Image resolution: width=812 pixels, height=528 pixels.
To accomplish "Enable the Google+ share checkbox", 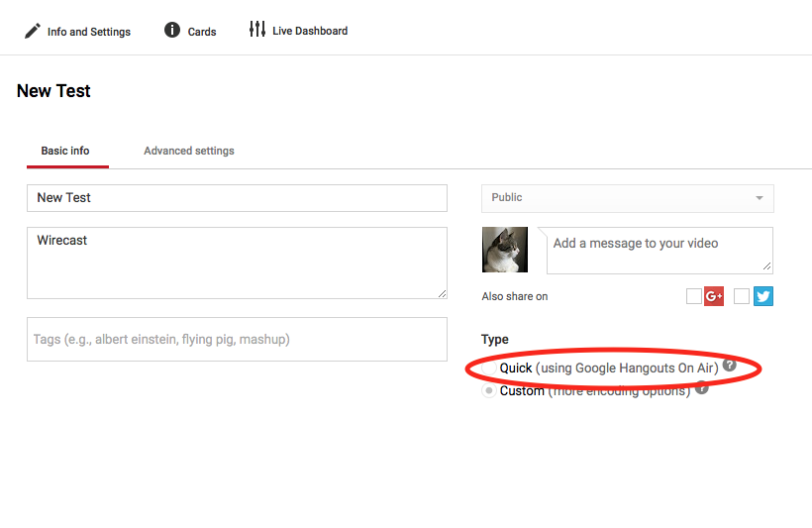I will pos(693,296).
